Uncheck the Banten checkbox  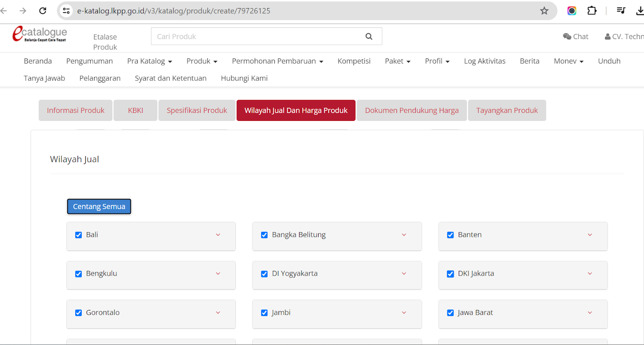[x=450, y=235]
